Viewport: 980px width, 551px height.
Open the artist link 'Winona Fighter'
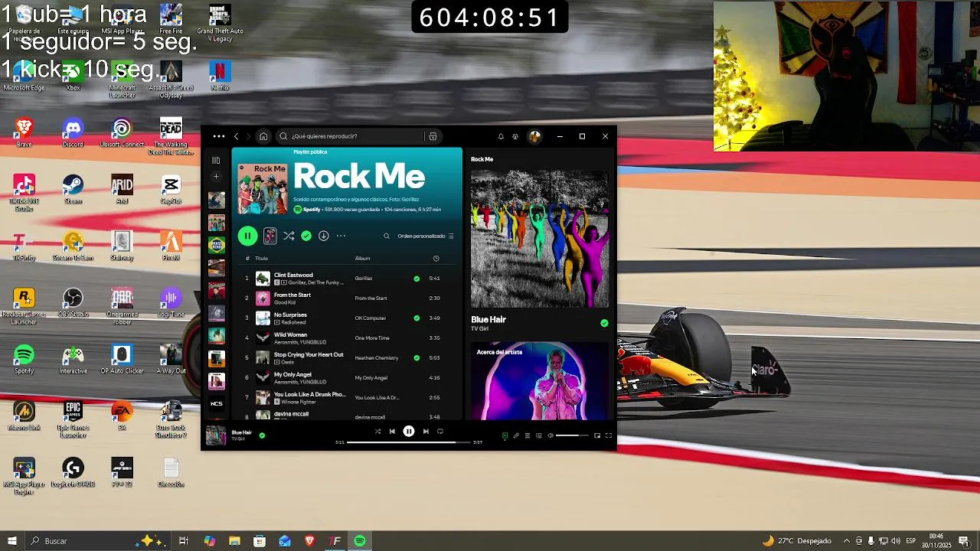tap(297, 402)
